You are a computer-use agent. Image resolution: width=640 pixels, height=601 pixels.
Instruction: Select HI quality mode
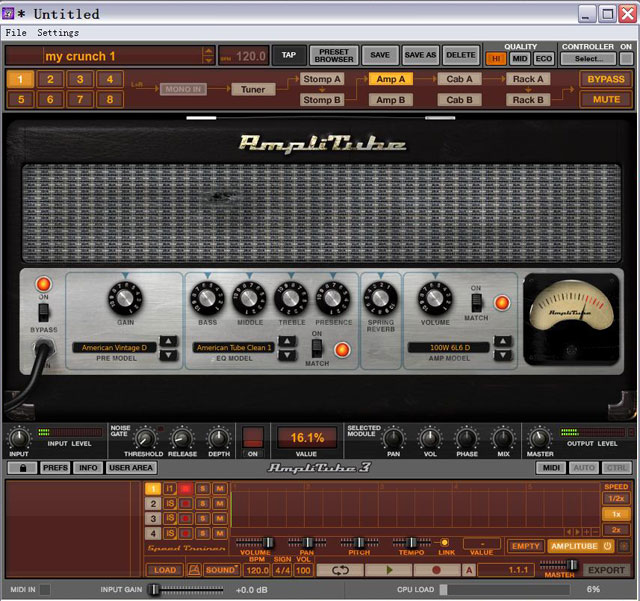click(x=496, y=59)
